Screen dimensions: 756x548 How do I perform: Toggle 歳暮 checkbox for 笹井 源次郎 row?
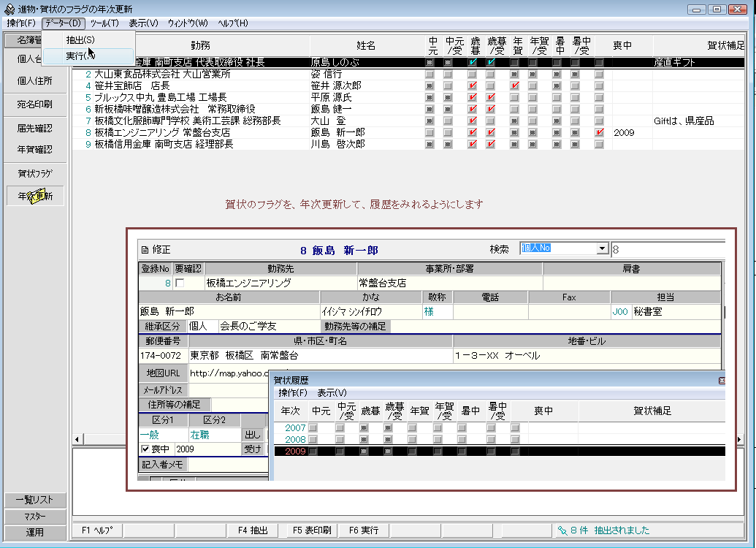473,86
